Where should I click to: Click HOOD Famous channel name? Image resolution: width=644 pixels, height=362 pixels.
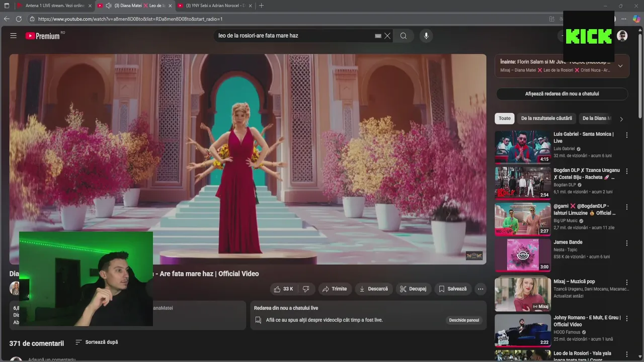click(568, 332)
